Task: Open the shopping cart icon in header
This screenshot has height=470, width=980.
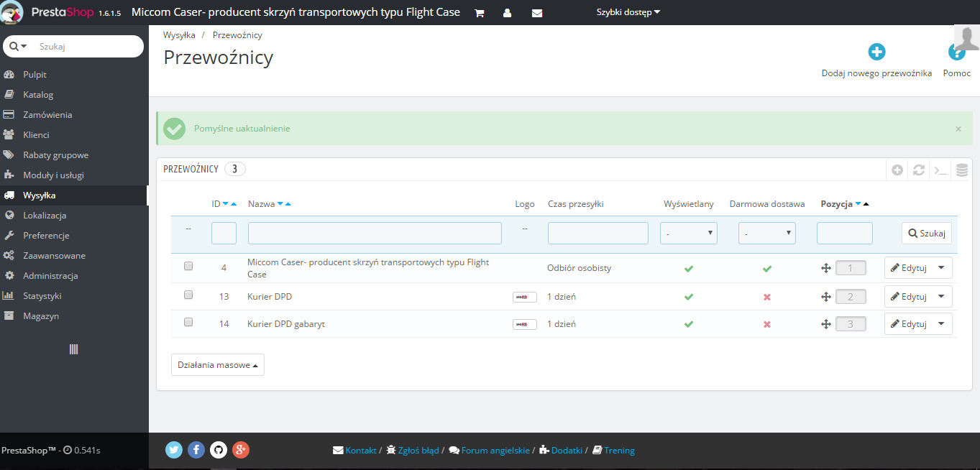Action: click(480, 13)
